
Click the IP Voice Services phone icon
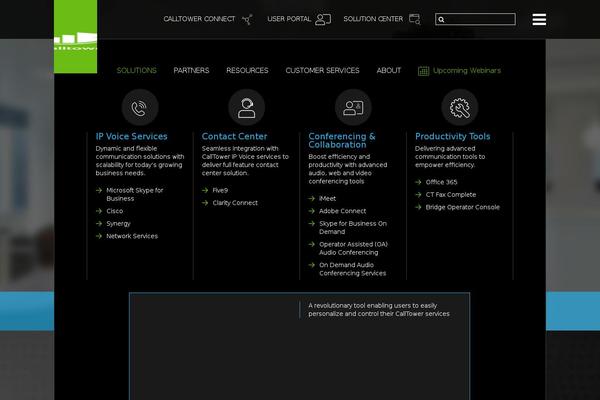click(140, 107)
